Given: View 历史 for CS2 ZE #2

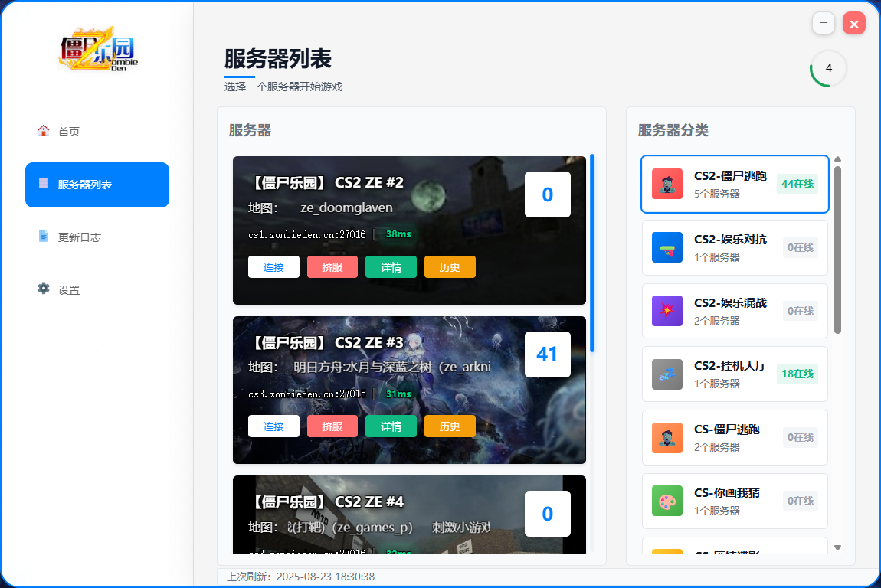Looking at the screenshot, I should (450, 267).
